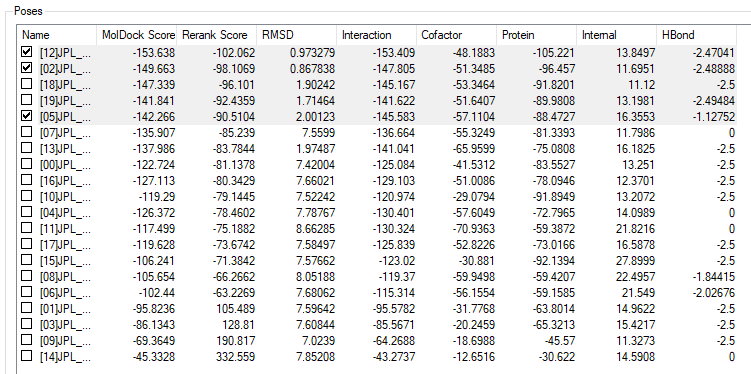Select the [13]JPL pose row name
The width and height of the screenshot is (751, 374).
pyautogui.click(x=65, y=148)
